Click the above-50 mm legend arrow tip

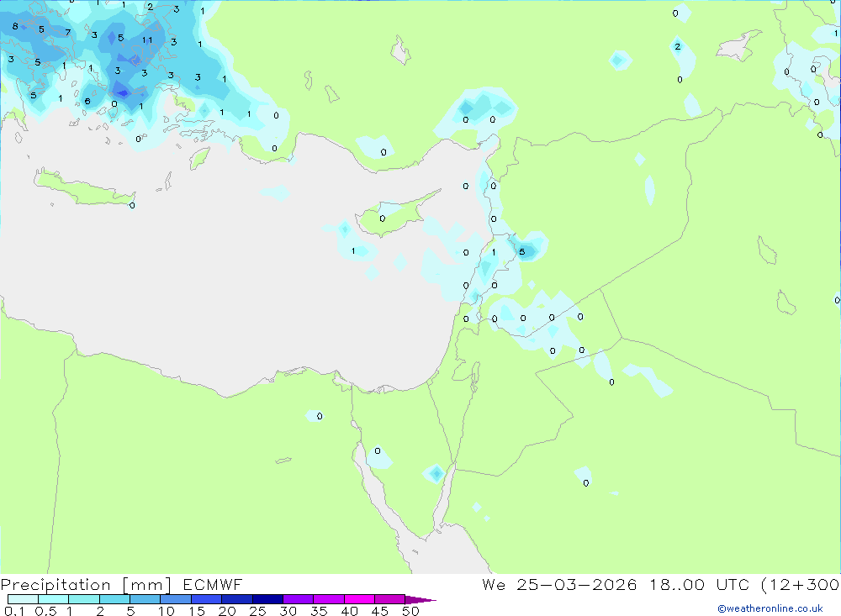coord(420,599)
